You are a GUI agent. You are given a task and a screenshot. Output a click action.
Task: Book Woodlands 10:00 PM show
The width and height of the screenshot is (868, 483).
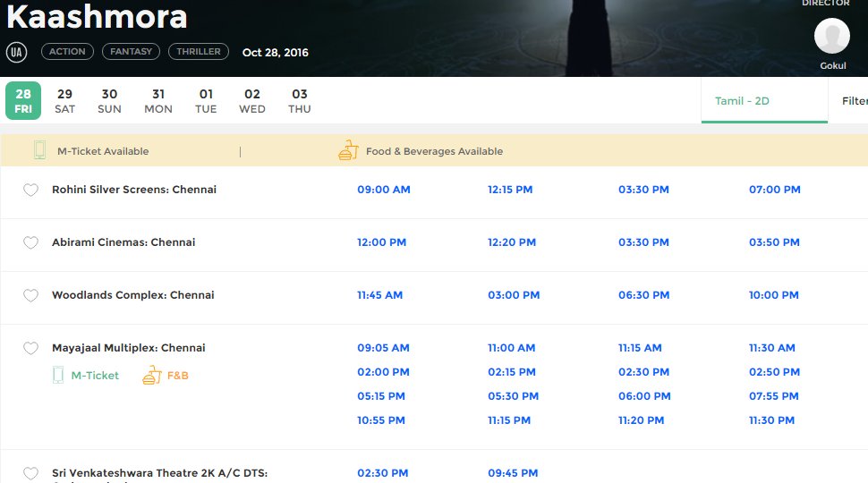coord(774,295)
